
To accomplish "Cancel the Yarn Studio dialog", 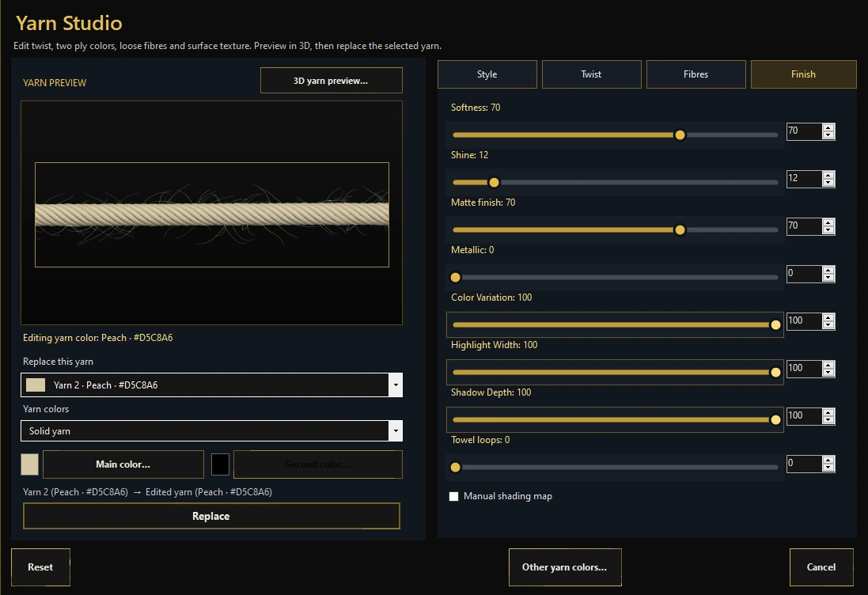I will click(821, 567).
